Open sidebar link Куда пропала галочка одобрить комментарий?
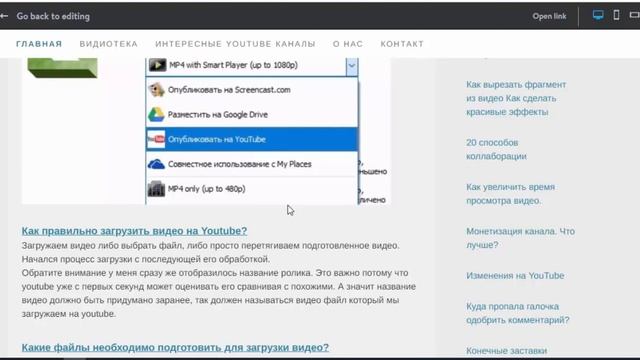Viewport: 640px width, 360px height. click(x=518, y=313)
